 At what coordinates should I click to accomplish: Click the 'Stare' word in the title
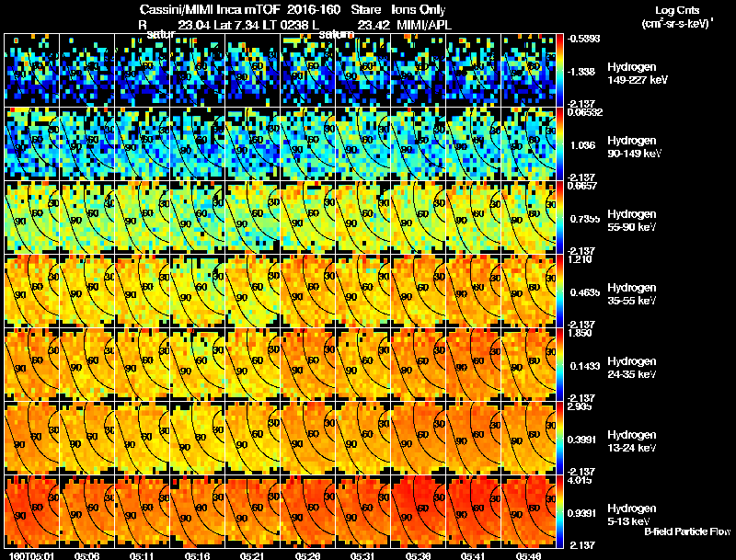tap(365, 9)
